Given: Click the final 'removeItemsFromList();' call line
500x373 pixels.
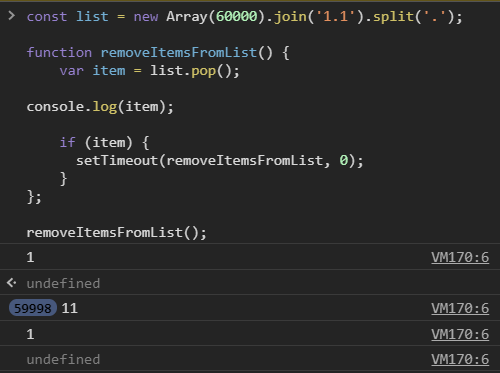Looking at the screenshot, I should (x=117, y=233).
